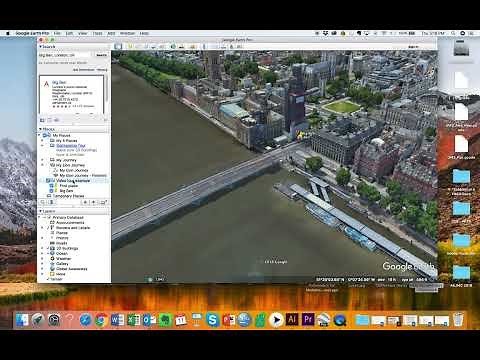Select the Add Polygon tool

tap(138, 46)
